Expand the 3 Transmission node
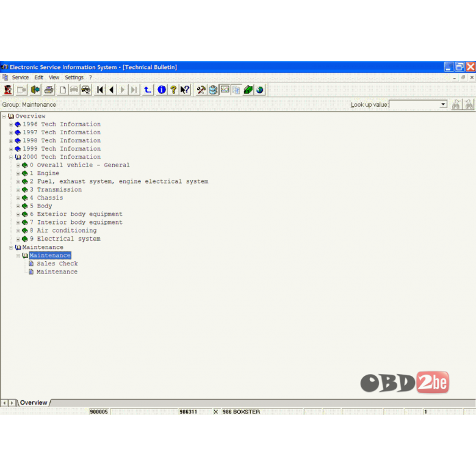The height and width of the screenshot is (476, 476). click(18, 190)
